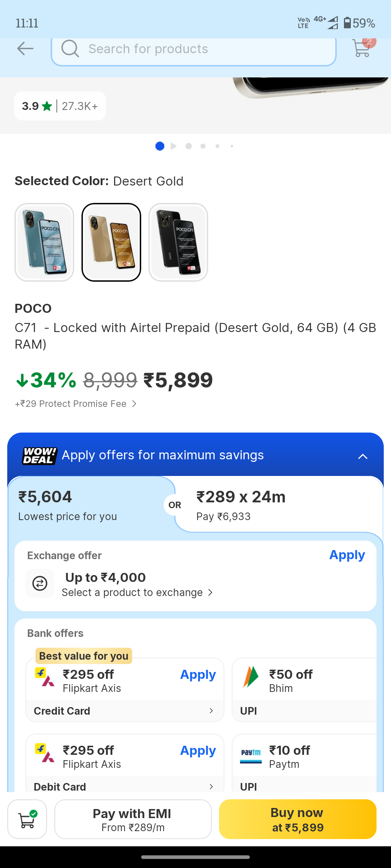Apply the exchange offer

pos(347,555)
